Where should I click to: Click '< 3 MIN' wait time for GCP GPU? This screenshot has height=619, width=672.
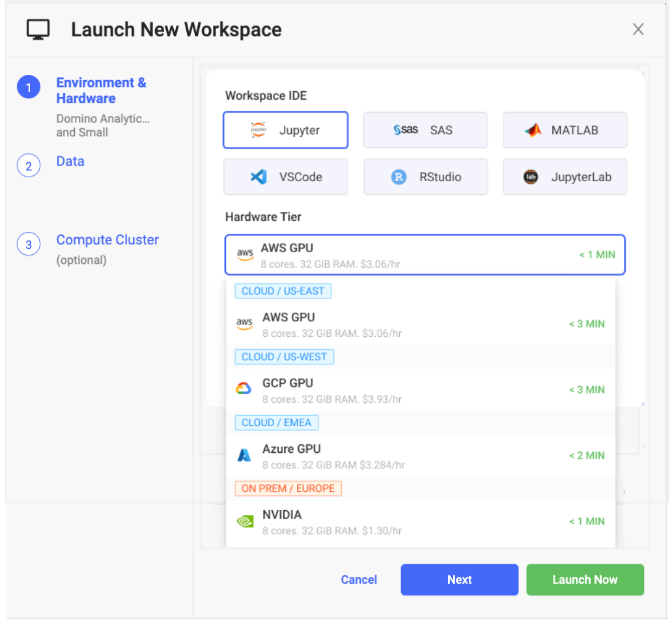[587, 390]
